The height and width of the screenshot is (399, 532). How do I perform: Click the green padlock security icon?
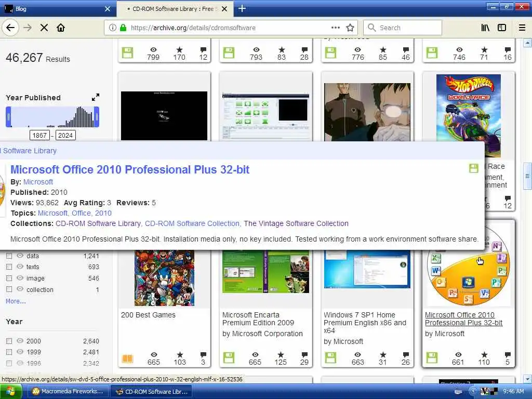(123, 28)
